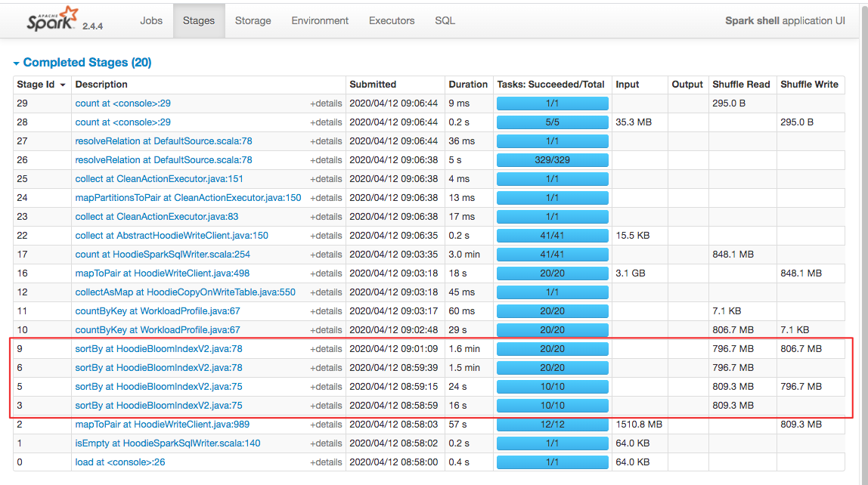The height and width of the screenshot is (485, 868).
Task: Click the 41/41 progress bar of stage 17
Action: click(x=553, y=255)
